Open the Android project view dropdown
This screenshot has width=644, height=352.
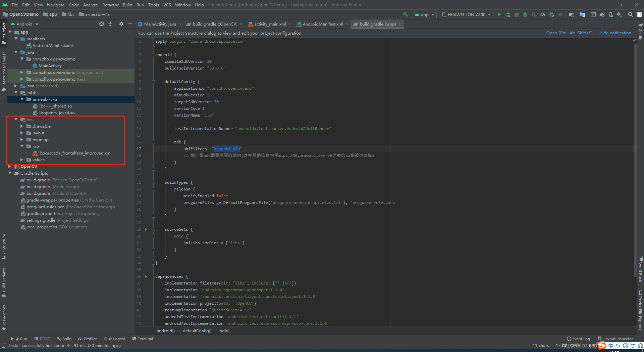pyautogui.click(x=24, y=24)
